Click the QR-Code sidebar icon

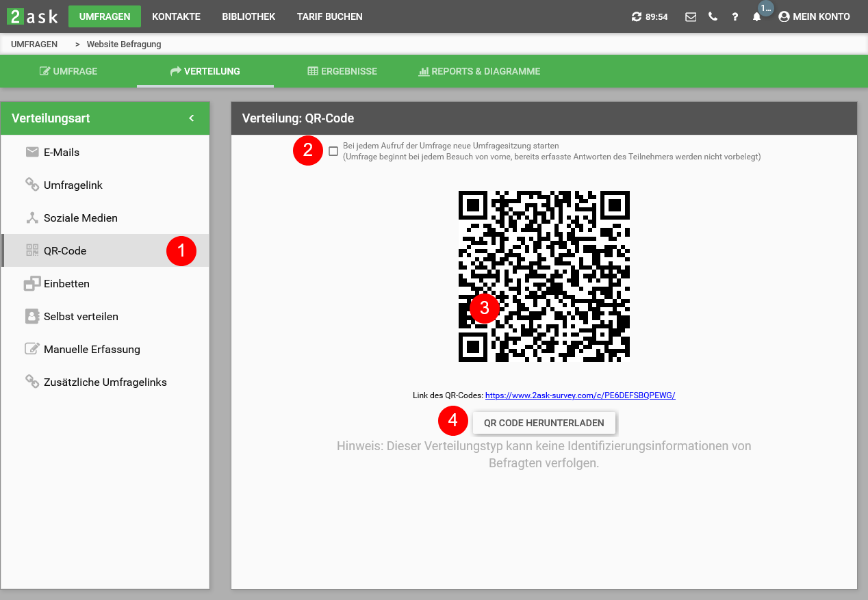tap(32, 250)
